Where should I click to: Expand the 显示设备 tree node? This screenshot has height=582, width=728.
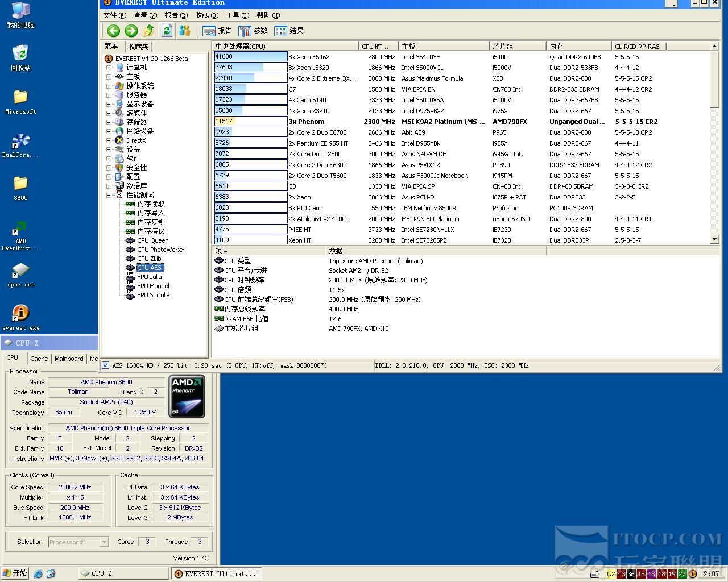coord(109,104)
